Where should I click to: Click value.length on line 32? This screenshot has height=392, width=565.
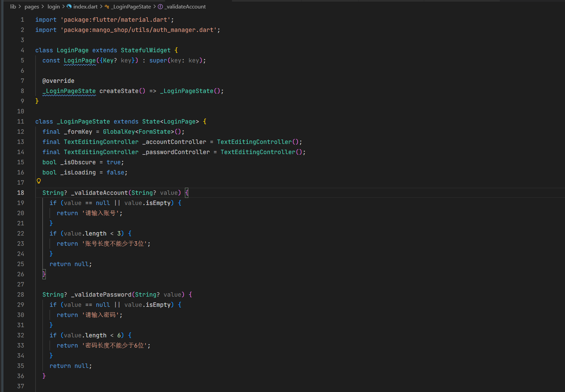click(x=85, y=335)
